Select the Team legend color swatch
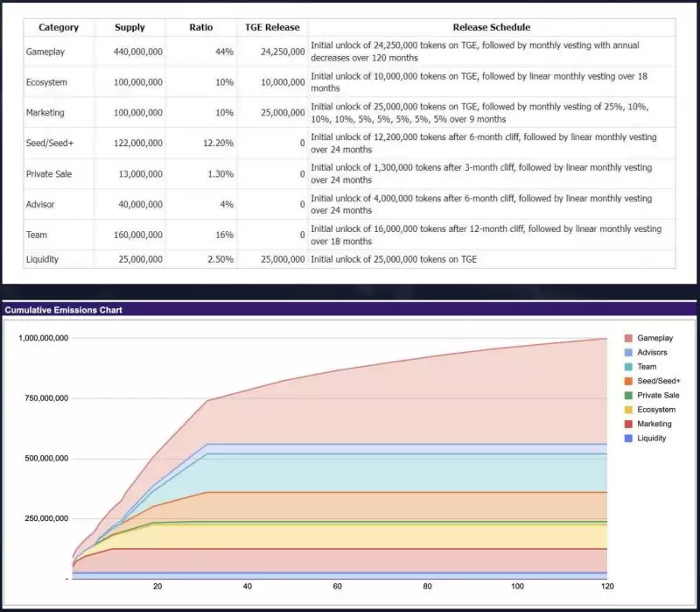This screenshot has height=612, width=700. (627, 367)
